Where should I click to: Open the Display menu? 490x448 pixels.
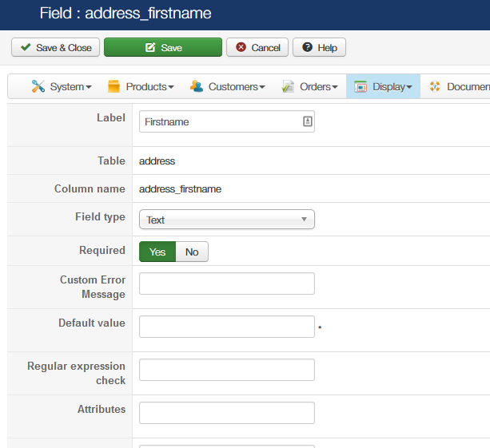383,86
